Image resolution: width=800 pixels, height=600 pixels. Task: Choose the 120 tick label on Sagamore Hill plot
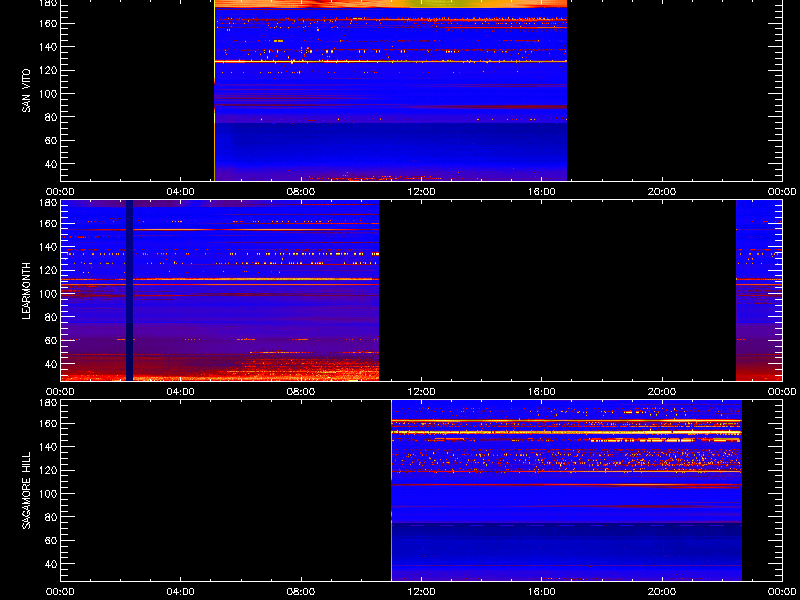coord(49,470)
